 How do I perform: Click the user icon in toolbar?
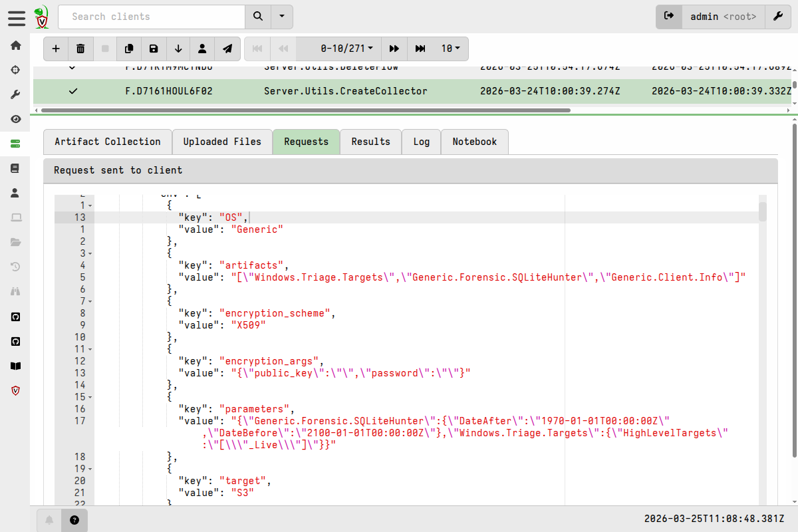pyautogui.click(x=202, y=49)
